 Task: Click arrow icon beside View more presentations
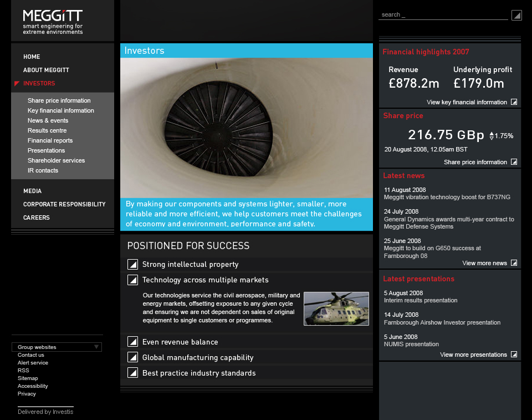click(x=514, y=355)
